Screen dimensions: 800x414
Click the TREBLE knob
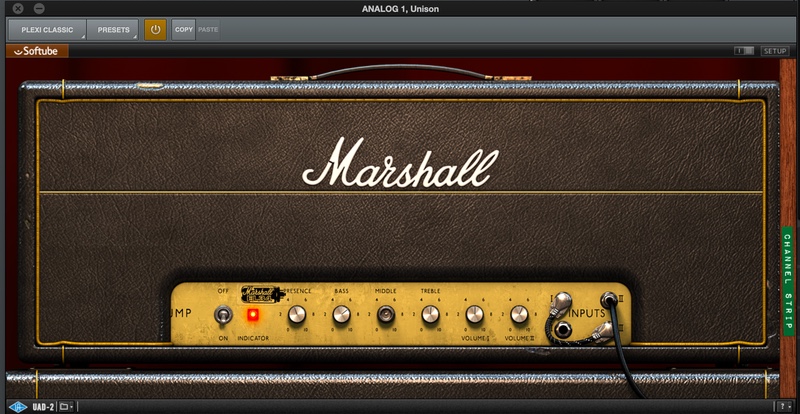click(x=430, y=314)
